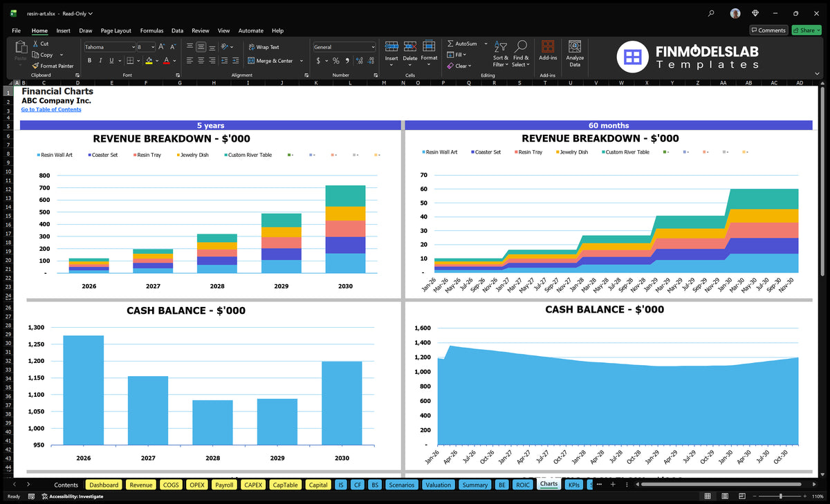830x504 pixels.
Task: Apply the red Font Color
Action: click(x=166, y=61)
